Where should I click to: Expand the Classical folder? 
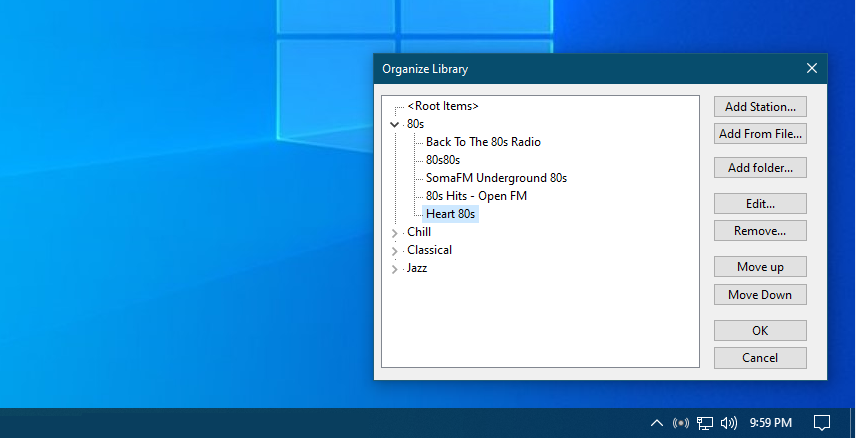395,251
